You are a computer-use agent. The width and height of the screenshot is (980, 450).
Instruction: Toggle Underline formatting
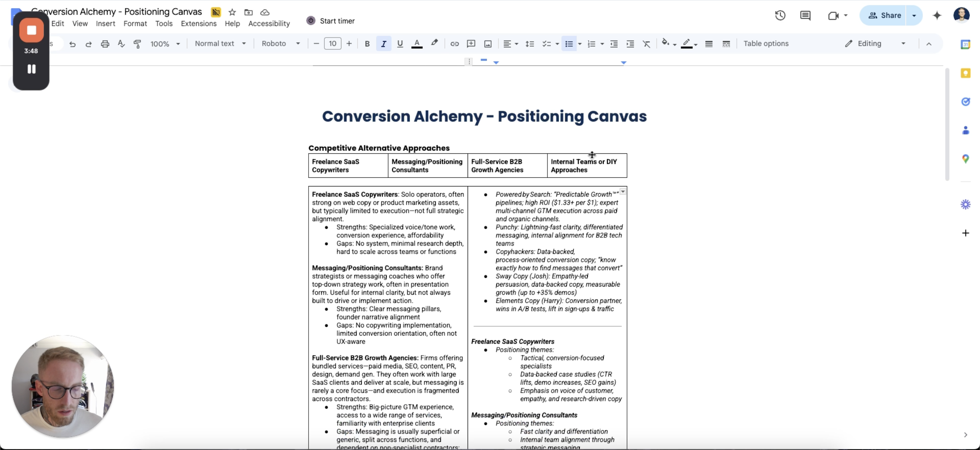click(400, 44)
